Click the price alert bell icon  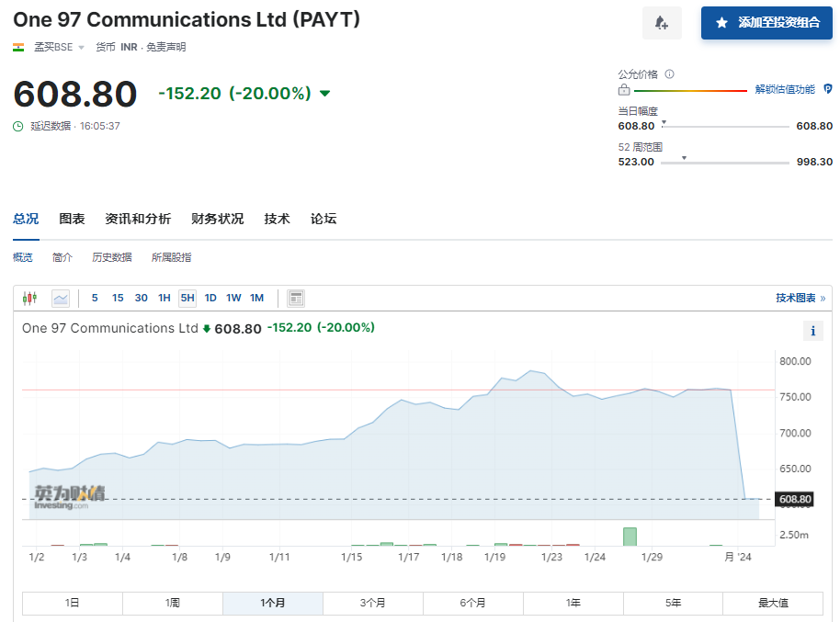(662, 23)
